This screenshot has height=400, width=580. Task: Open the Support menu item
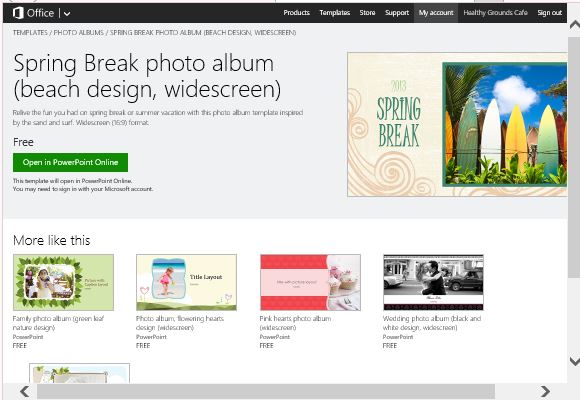[397, 13]
